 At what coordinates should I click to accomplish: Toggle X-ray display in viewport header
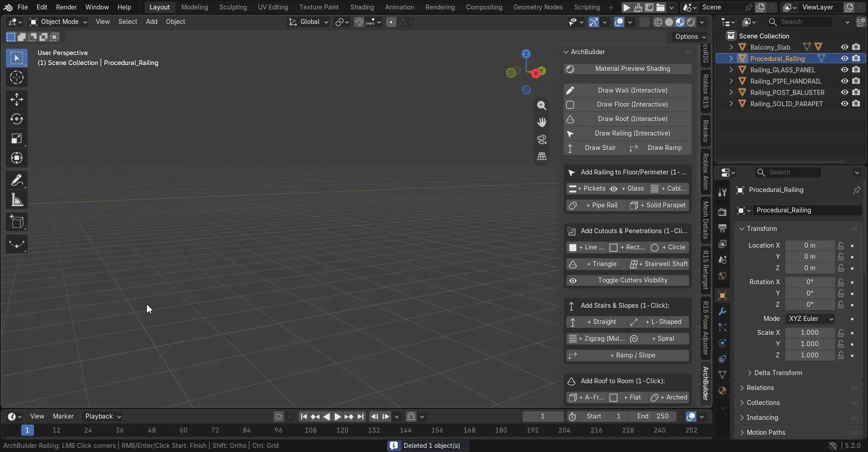tap(644, 22)
